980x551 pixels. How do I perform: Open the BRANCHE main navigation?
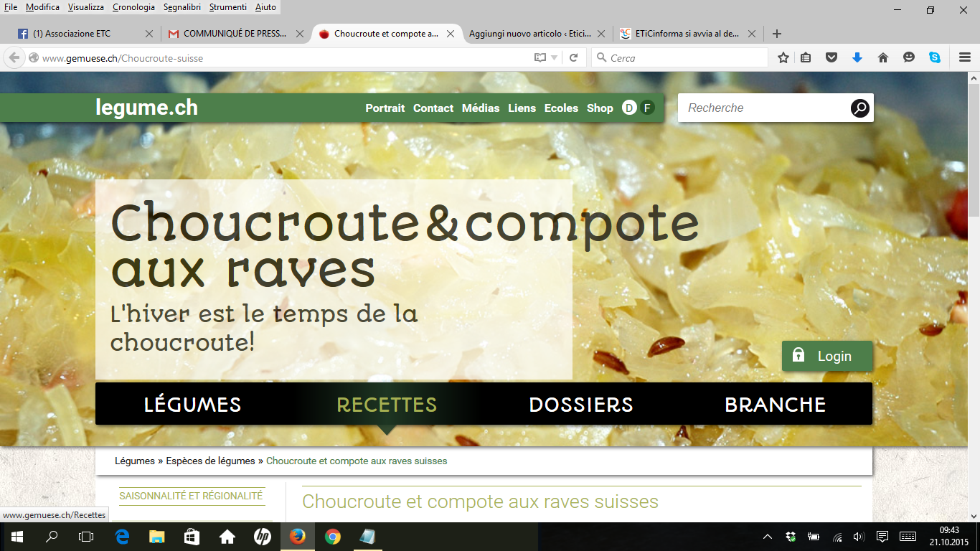pos(776,405)
